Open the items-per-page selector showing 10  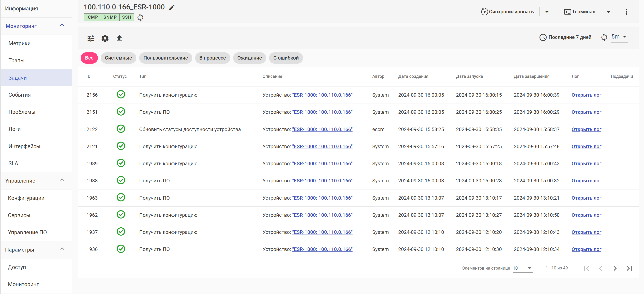[x=522, y=268]
